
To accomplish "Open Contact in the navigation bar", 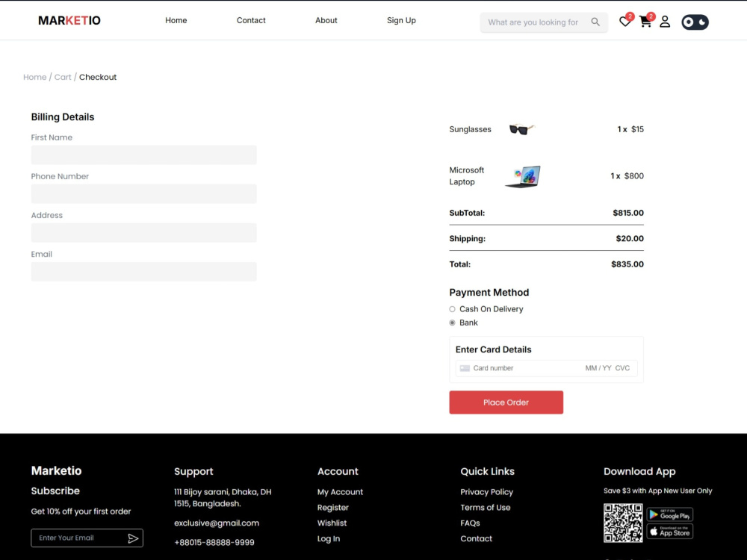I will pos(251,20).
